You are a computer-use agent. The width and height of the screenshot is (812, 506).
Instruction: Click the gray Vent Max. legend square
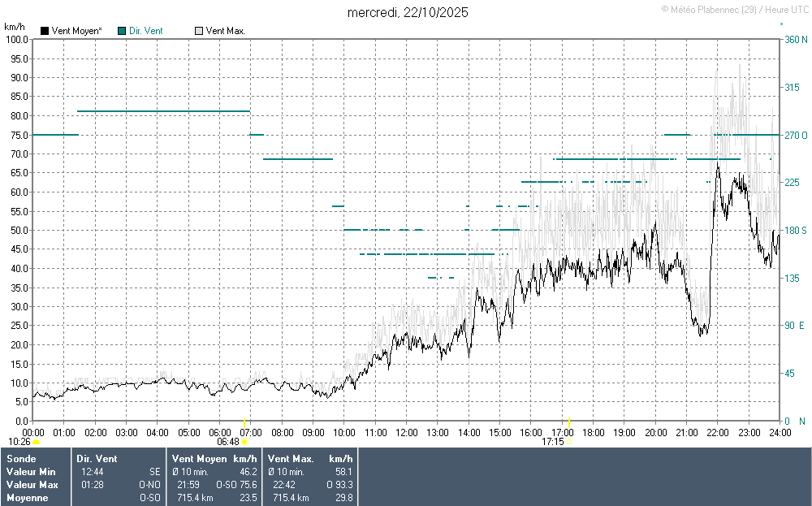pyautogui.click(x=199, y=31)
